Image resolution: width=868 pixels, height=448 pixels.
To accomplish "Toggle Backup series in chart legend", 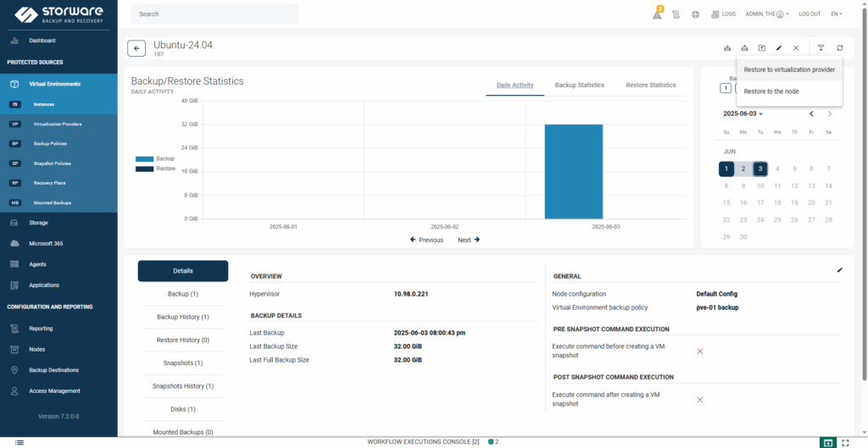I will point(155,158).
